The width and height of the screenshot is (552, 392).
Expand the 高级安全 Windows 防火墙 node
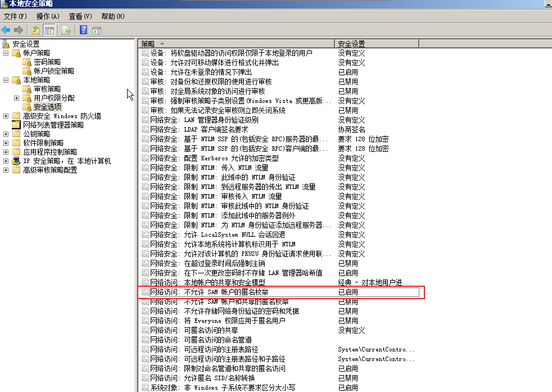[6, 116]
